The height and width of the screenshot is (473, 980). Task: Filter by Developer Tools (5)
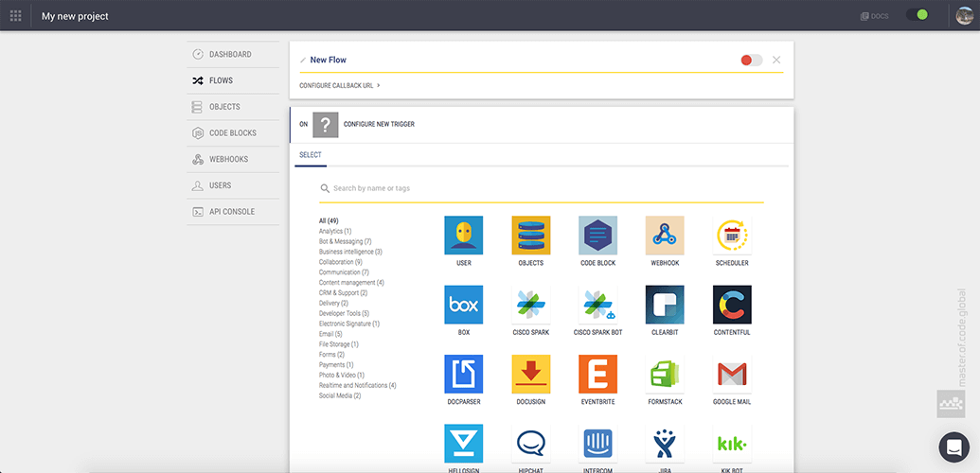344,314
